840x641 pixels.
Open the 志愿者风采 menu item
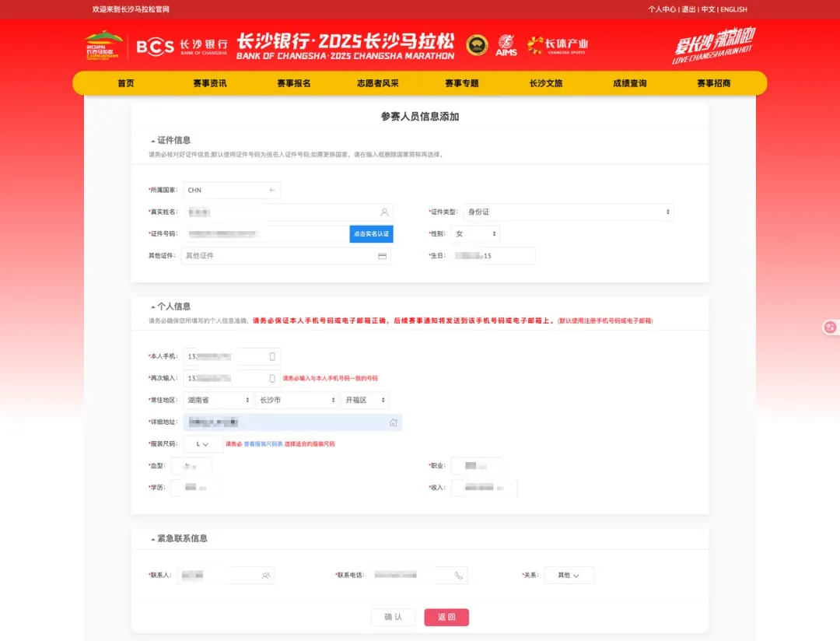[x=378, y=83]
